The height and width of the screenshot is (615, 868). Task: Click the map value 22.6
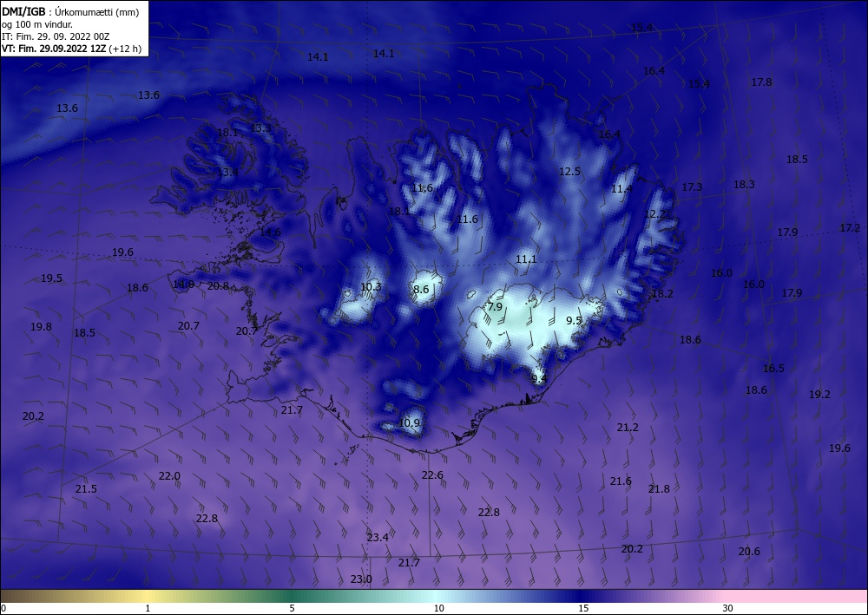(432, 474)
